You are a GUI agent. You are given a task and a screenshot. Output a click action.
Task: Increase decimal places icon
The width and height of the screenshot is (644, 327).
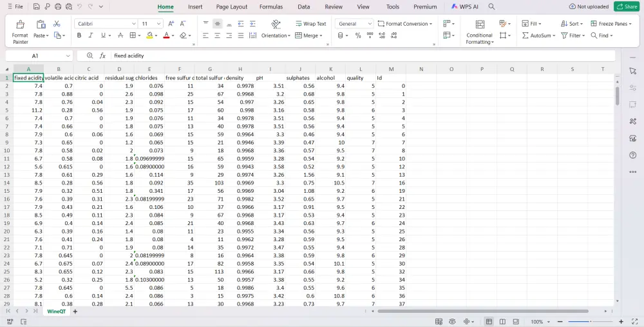click(x=382, y=35)
